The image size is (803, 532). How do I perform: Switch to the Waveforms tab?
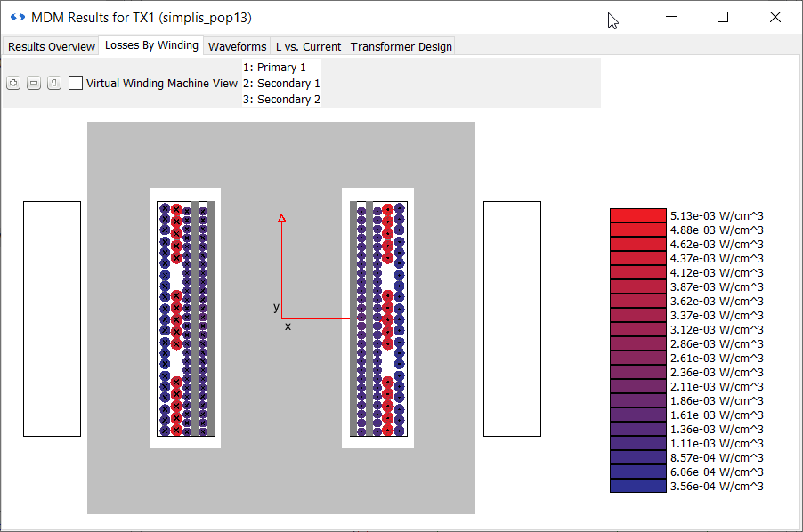237,46
